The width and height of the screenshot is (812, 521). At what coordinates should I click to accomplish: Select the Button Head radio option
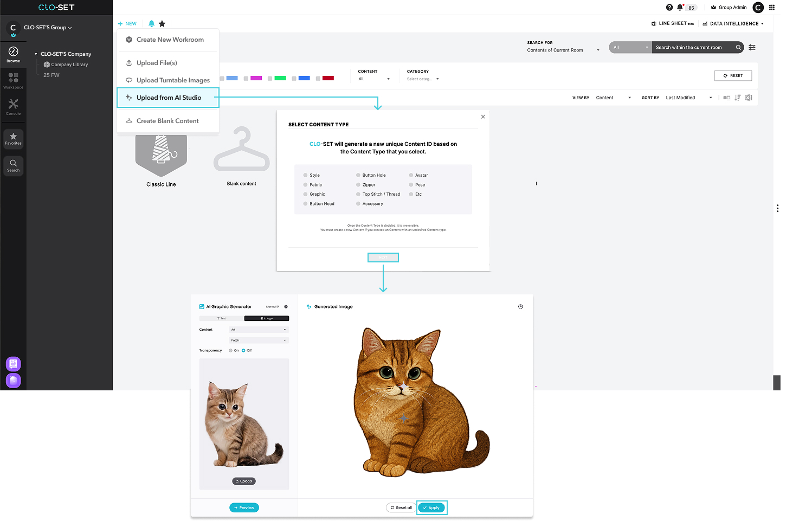point(305,204)
